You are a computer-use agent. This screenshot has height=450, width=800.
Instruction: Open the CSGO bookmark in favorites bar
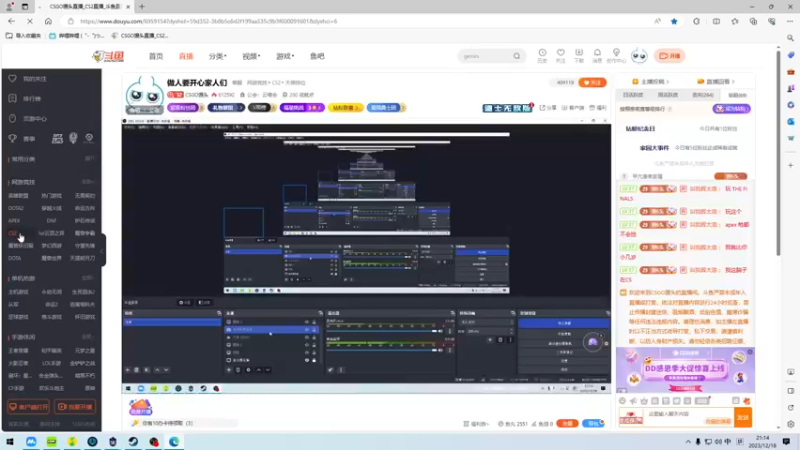140,36
